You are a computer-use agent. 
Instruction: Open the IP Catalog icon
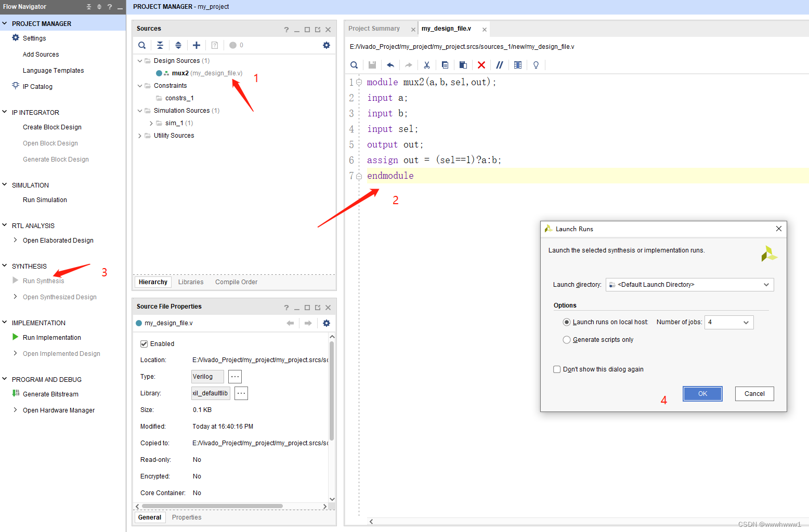pos(16,86)
